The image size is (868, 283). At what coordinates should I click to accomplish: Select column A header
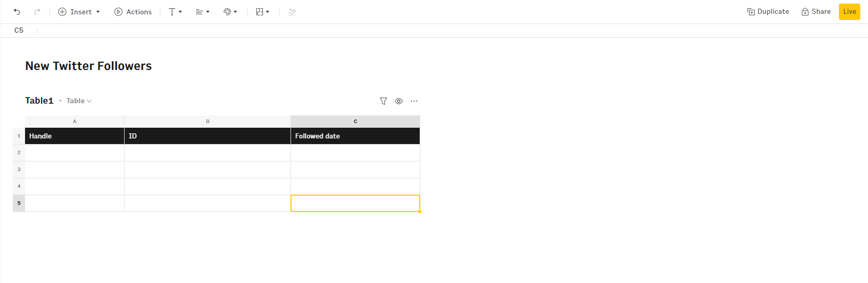pos(75,122)
